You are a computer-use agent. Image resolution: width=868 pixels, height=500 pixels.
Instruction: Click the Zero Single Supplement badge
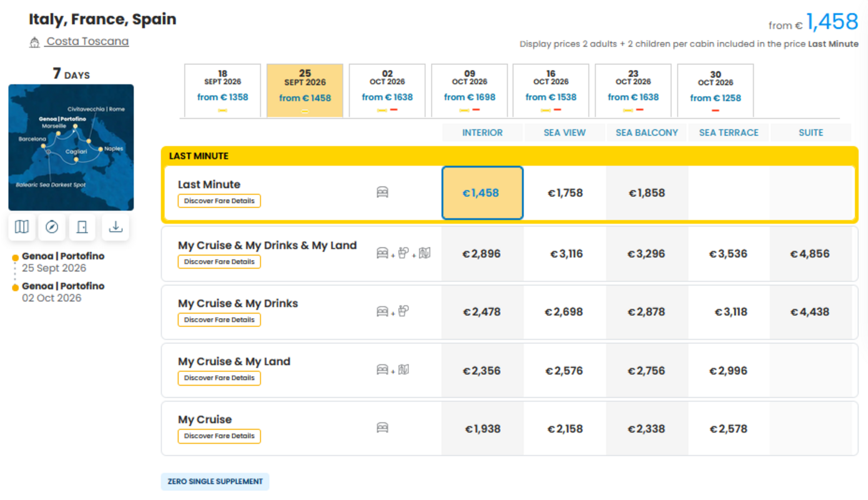click(215, 482)
